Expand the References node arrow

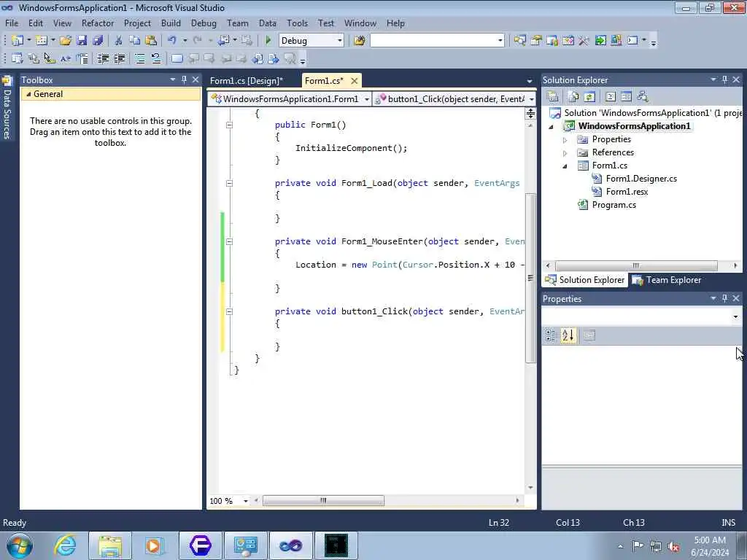coord(565,153)
